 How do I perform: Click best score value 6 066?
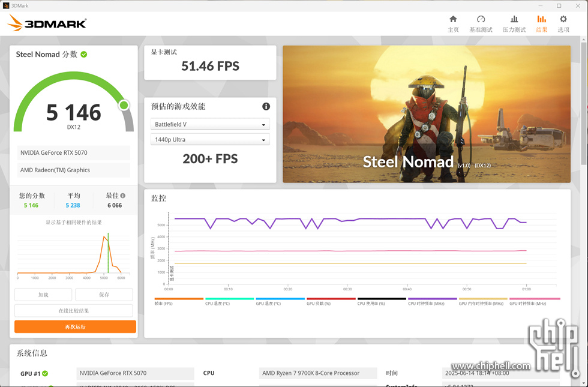pyautogui.click(x=115, y=205)
